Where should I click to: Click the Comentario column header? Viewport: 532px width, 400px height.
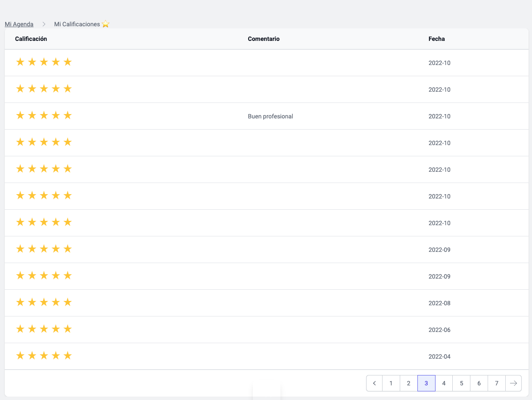click(264, 39)
